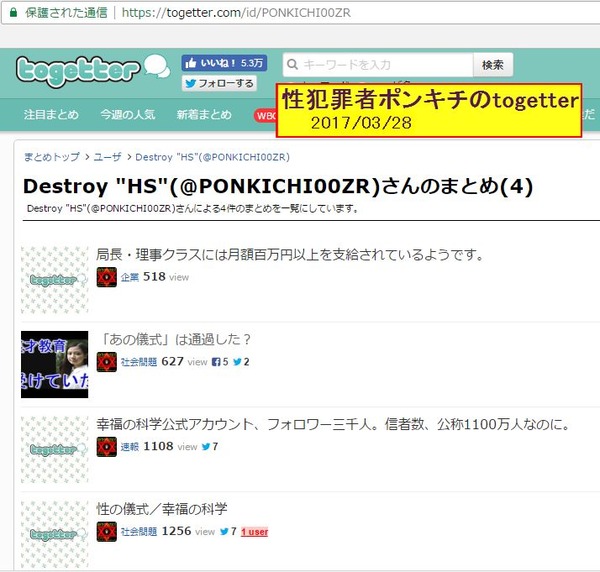Click the Twitter フォローする button
This screenshot has height=572, width=600.
(219, 83)
